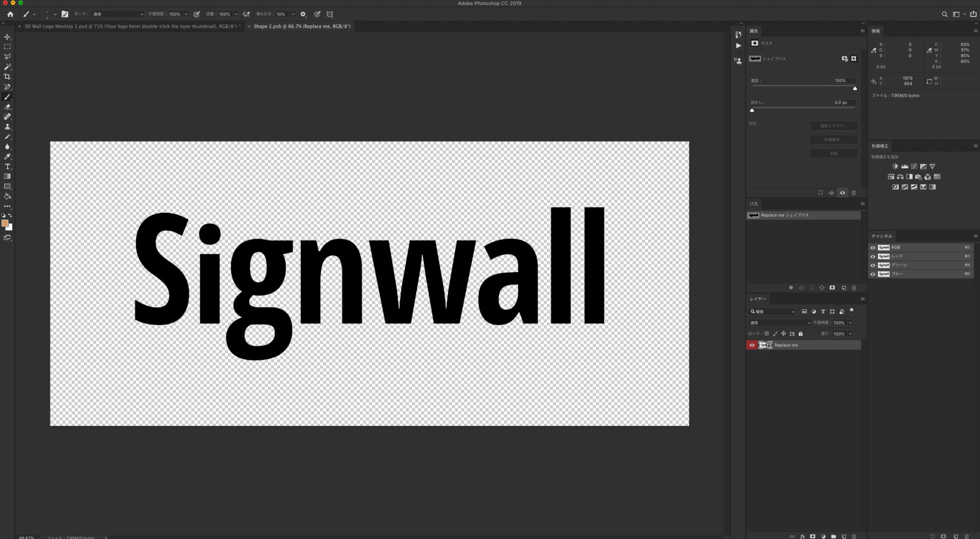Open flow percentage dropdown
This screenshot has width=980, height=539.
coord(236,14)
